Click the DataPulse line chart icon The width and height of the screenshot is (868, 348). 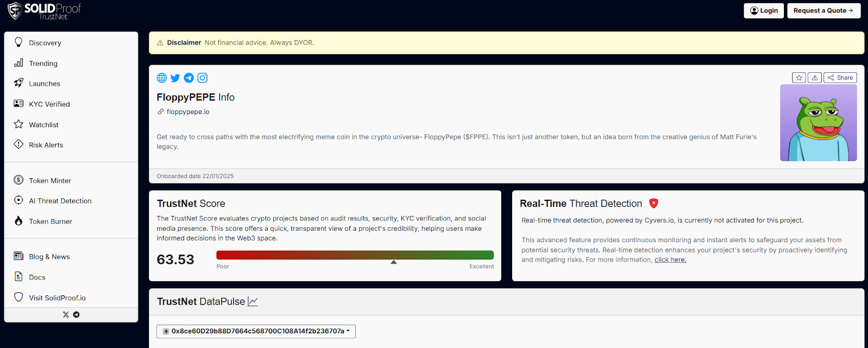[x=253, y=301]
